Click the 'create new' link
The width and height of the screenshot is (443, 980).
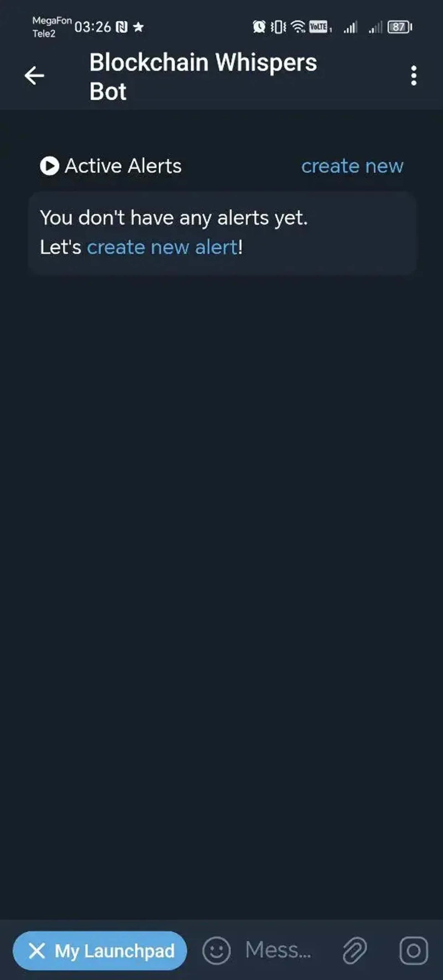352,166
